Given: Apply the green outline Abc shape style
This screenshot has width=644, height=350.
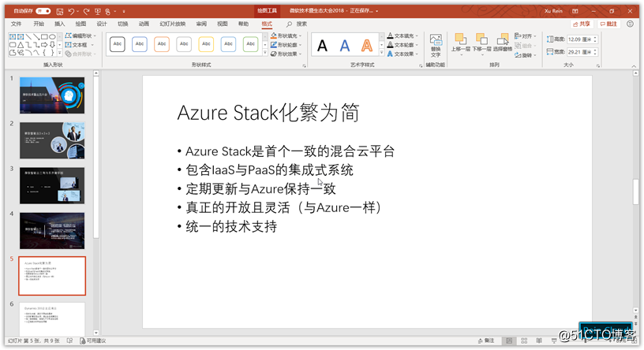Looking at the screenshot, I should click(250, 44).
